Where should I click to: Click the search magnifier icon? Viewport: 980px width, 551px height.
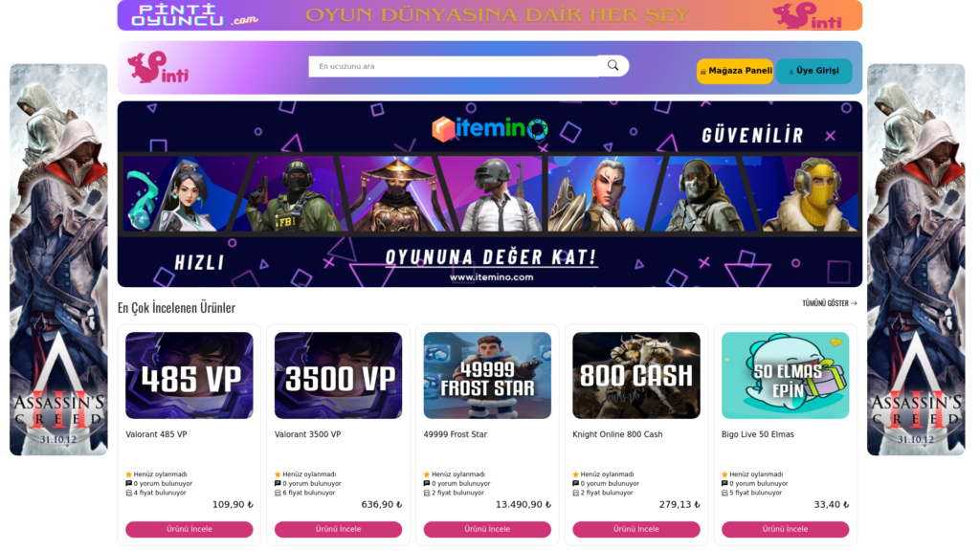pyautogui.click(x=612, y=66)
